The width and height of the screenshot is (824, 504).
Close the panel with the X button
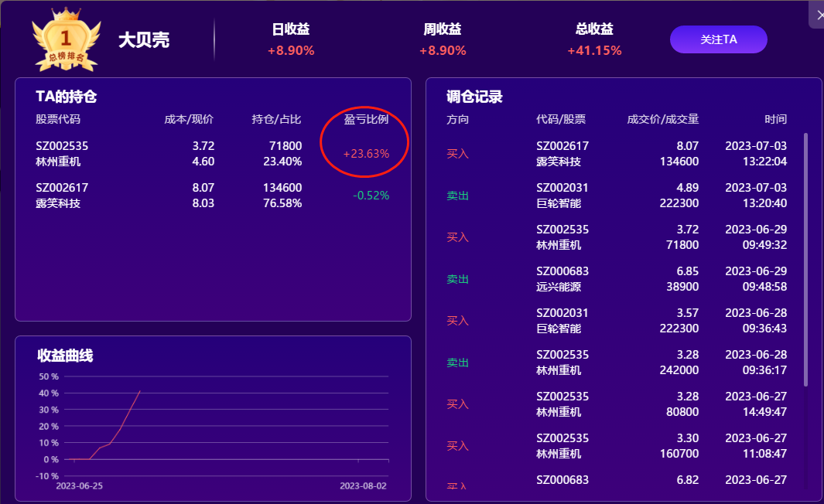819,15
